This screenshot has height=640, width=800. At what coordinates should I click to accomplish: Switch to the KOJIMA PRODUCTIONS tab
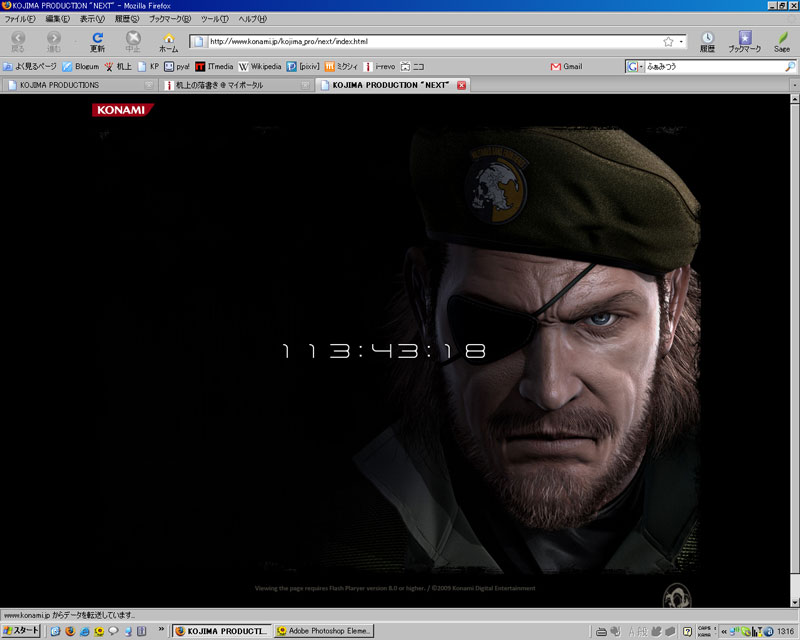[79, 85]
